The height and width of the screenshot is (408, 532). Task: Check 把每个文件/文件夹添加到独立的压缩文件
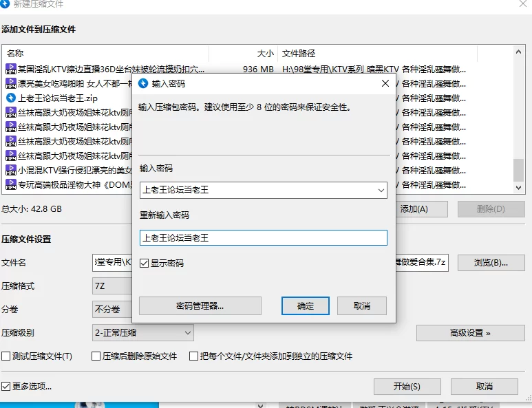(x=193, y=356)
